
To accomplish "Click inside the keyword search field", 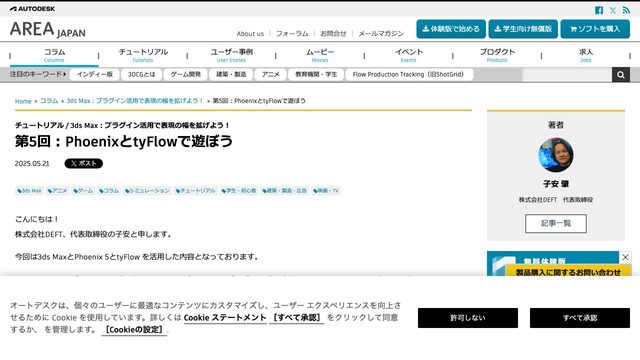I will click(567, 75).
